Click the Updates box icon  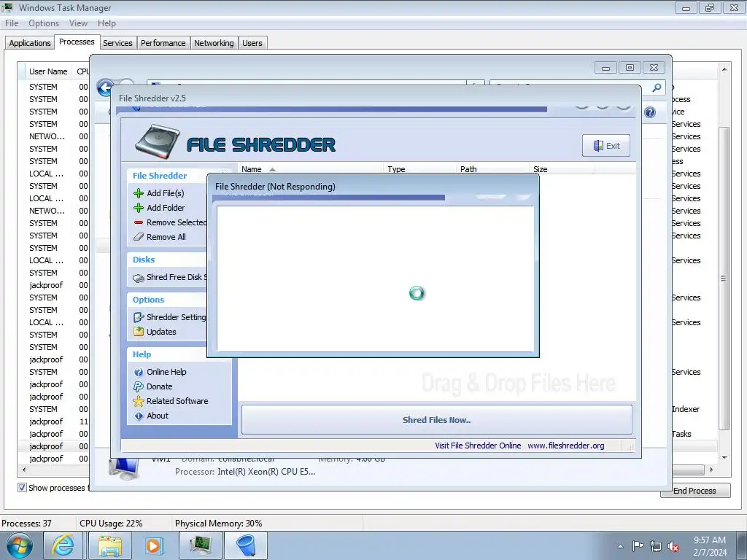(138, 332)
